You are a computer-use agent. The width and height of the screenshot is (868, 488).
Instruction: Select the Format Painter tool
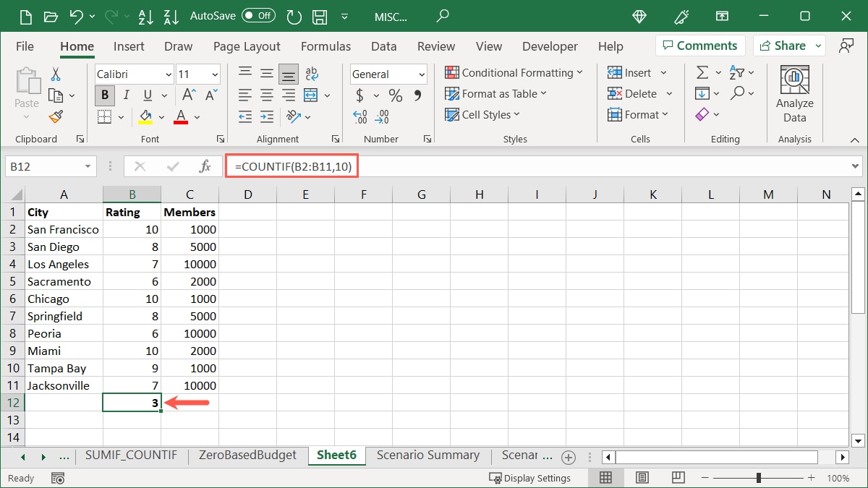(x=55, y=116)
